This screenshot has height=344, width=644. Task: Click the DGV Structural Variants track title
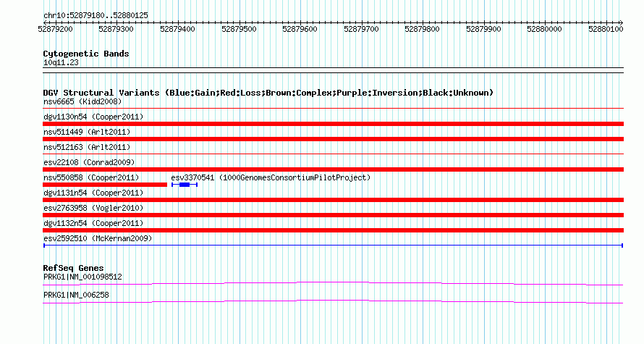coord(268,93)
